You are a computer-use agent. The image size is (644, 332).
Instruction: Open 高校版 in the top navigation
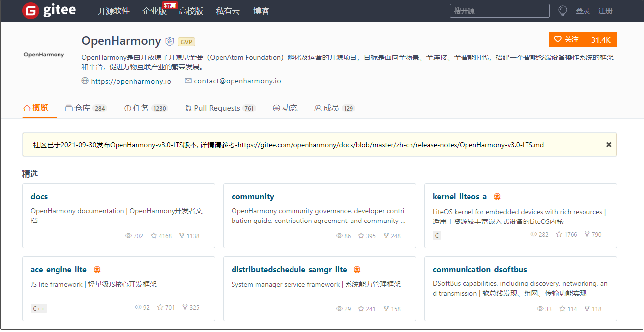tap(191, 11)
